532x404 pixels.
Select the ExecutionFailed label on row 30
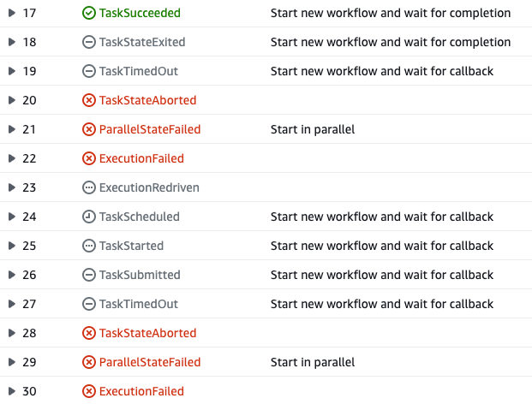(x=141, y=391)
